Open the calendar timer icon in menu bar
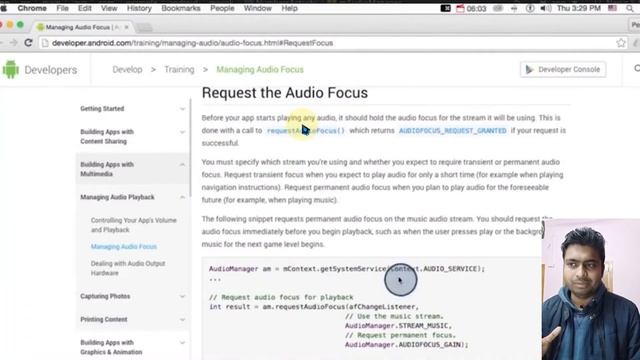 (460, 8)
